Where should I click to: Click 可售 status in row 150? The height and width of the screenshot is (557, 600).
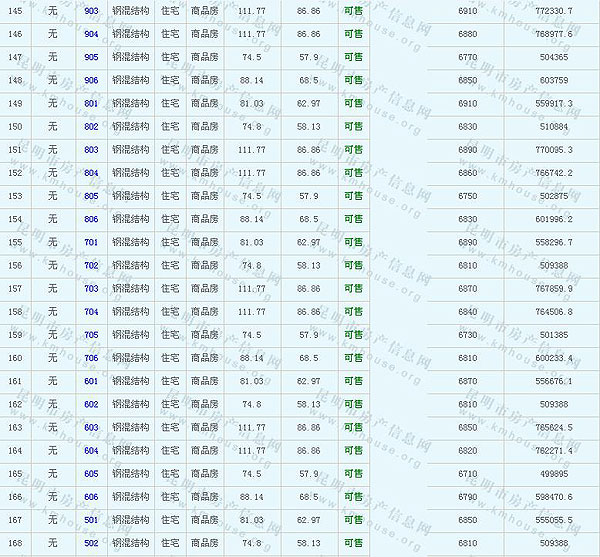click(353, 126)
